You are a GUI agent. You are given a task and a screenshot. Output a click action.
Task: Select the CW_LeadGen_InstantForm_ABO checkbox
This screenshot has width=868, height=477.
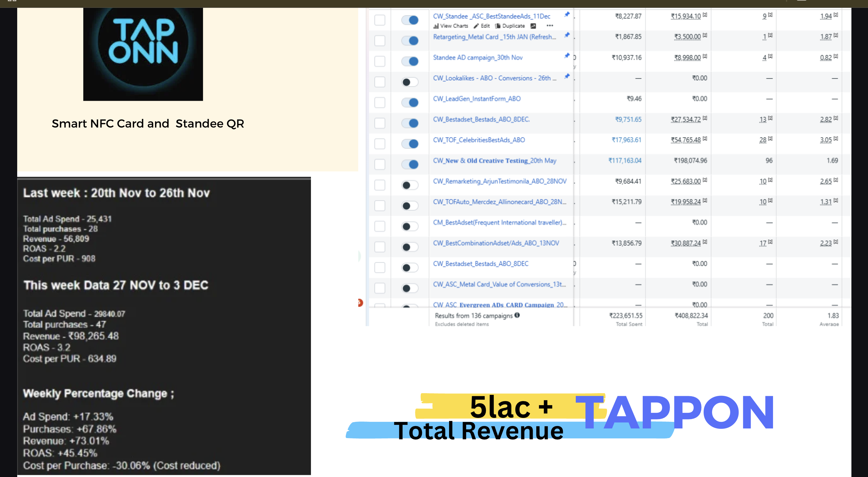click(380, 103)
